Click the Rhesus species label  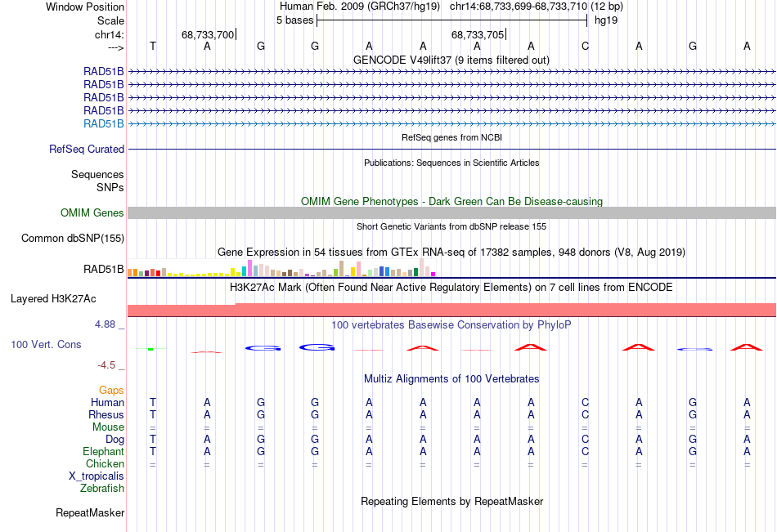click(x=106, y=415)
